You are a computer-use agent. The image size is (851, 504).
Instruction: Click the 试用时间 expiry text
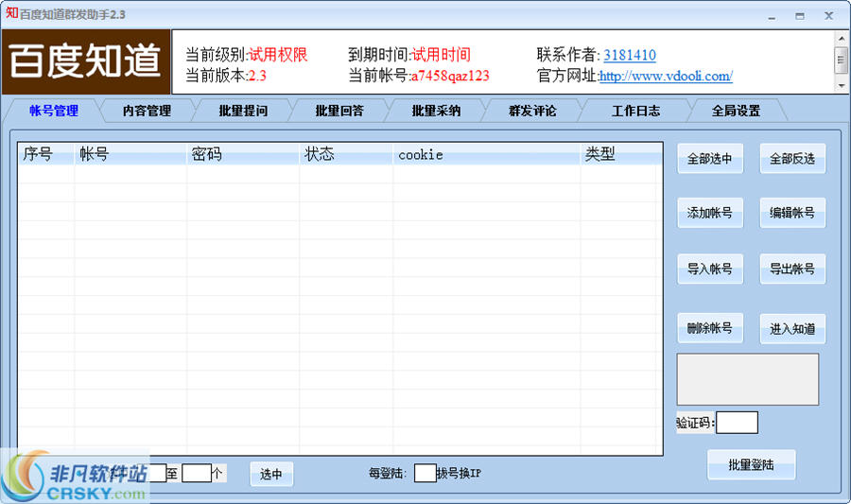click(x=441, y=55)
